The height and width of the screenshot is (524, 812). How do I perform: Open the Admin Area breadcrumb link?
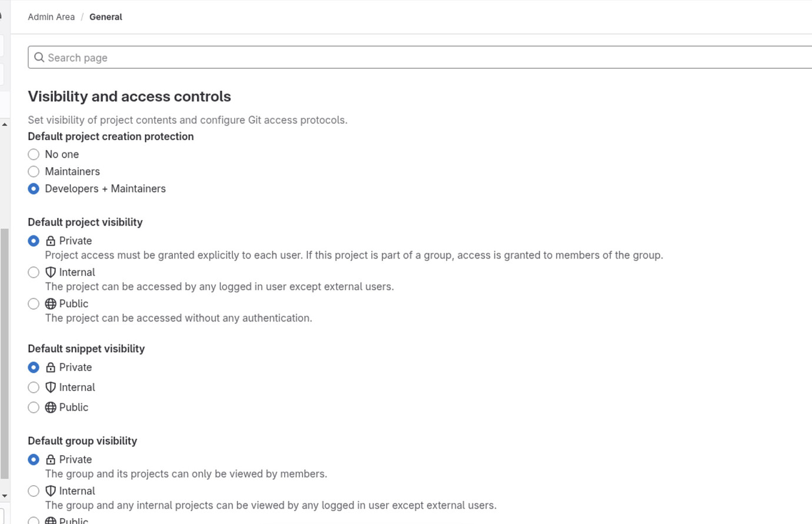pos(51,16)
